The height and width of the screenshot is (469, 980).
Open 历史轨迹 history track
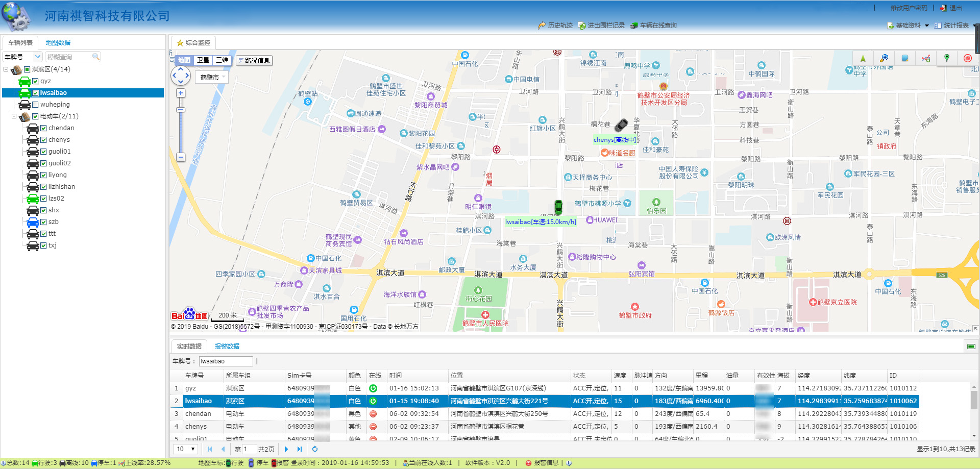(x=555, y=26)
